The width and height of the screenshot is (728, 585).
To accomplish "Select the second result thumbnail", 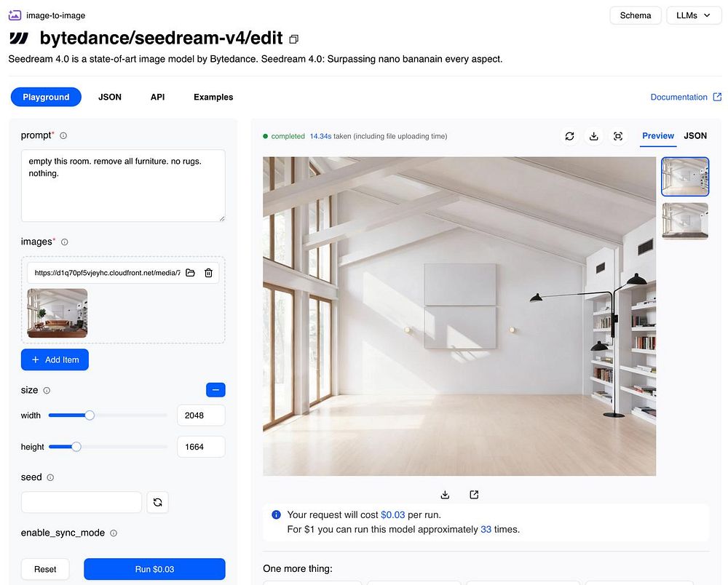I will coord(685,221).
